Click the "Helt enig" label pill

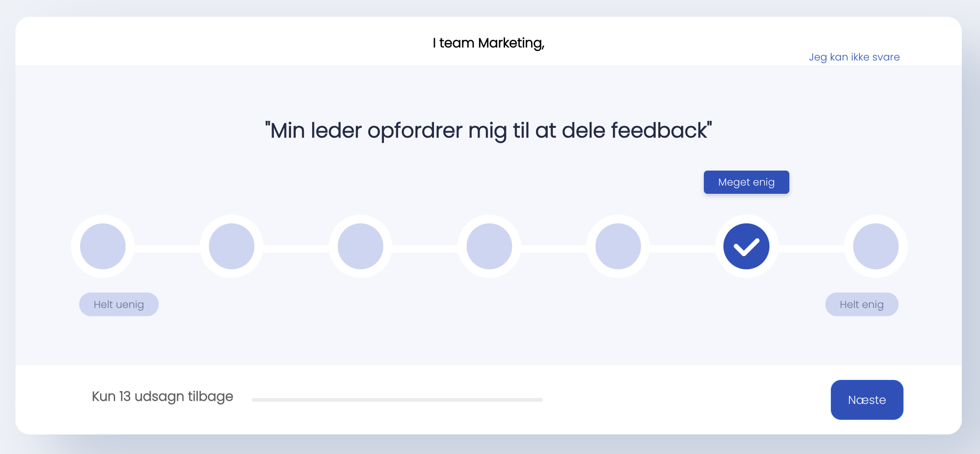(862, 304)
